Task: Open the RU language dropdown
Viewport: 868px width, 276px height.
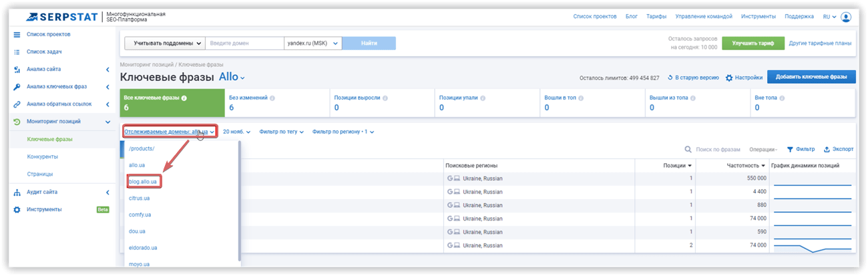Action: (x=830, y=17)
